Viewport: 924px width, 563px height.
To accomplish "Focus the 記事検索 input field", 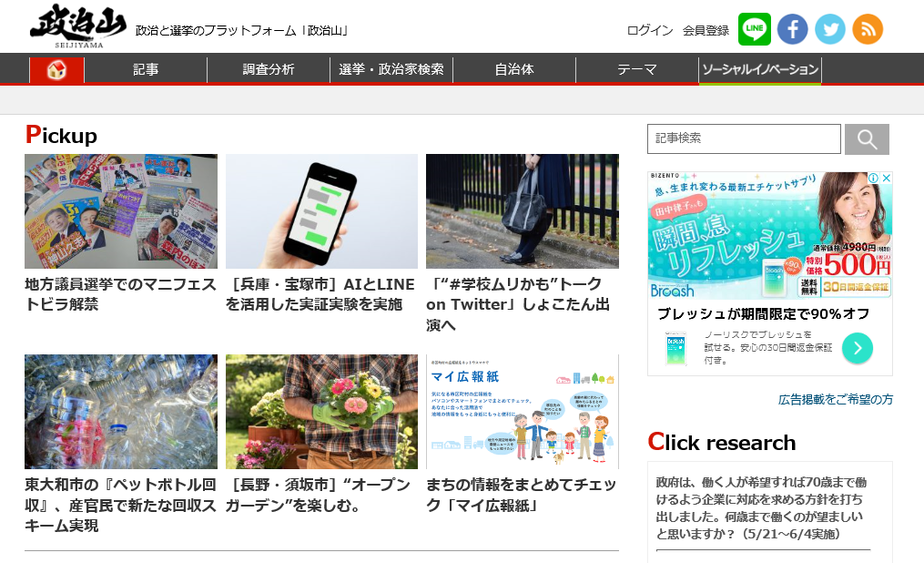I will click(744, 138).
